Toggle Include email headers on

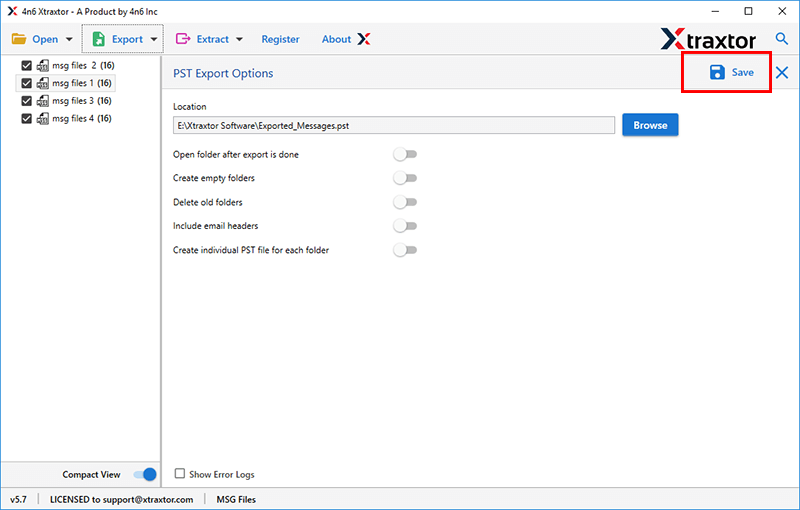(405, 225)
